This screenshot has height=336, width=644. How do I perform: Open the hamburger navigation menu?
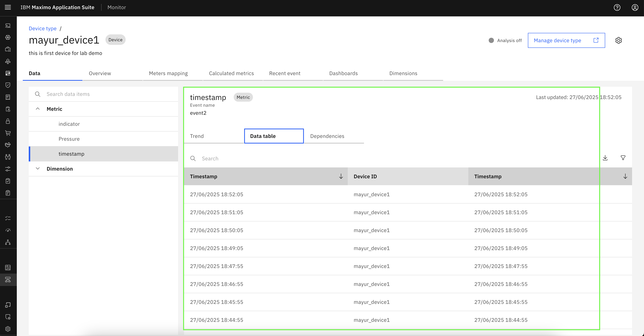pyautogui.click(x=8, y=7)
